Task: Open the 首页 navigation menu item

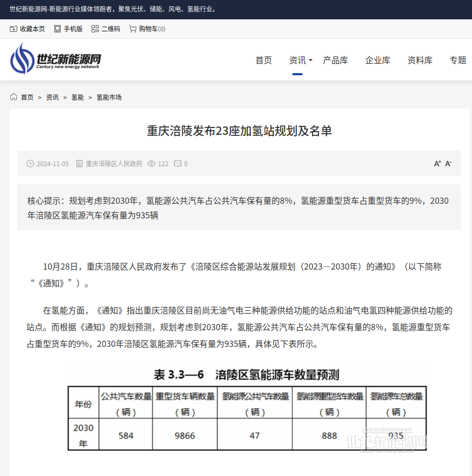Action: (263, 60)
